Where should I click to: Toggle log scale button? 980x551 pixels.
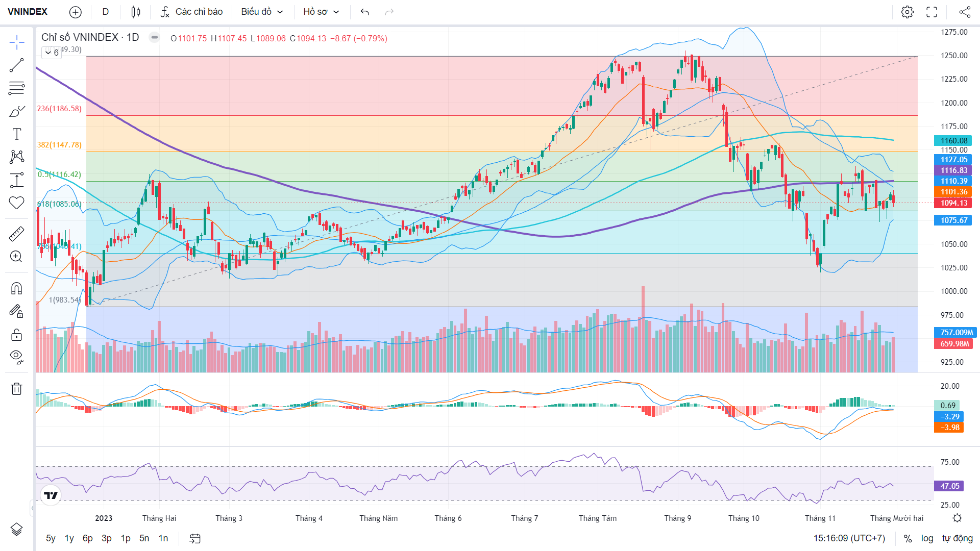[x=927, y=538]
